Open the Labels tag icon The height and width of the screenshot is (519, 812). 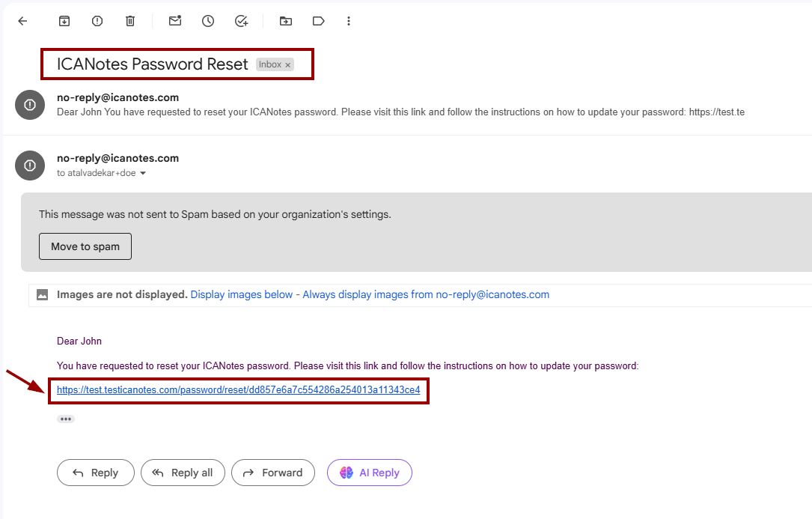[x=319, y=21]
